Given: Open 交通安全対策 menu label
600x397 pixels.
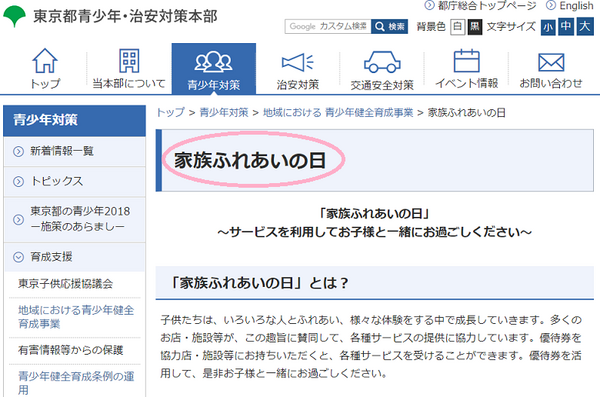Looking at the screenshot, I should pyautogui.click(x=382, y=85).
